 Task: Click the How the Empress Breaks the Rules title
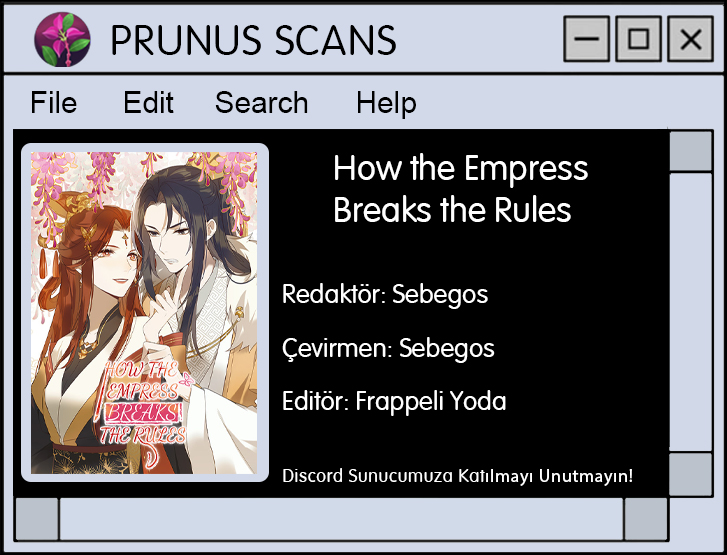[460, 189]
